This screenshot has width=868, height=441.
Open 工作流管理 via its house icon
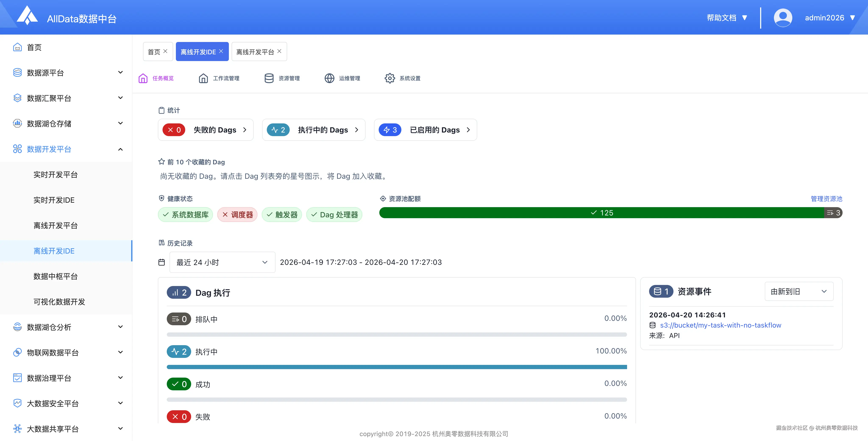(x=203, y=78)
